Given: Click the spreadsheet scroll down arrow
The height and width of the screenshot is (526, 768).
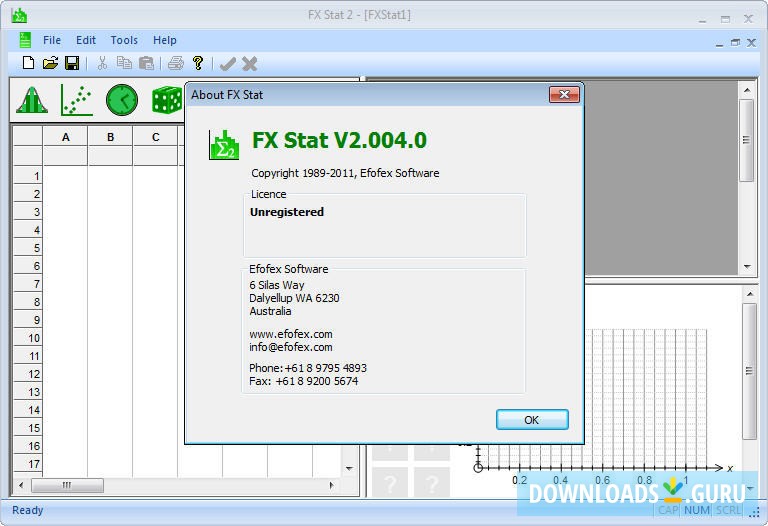Looking at the screenshot, I should [x=349, y=469].
